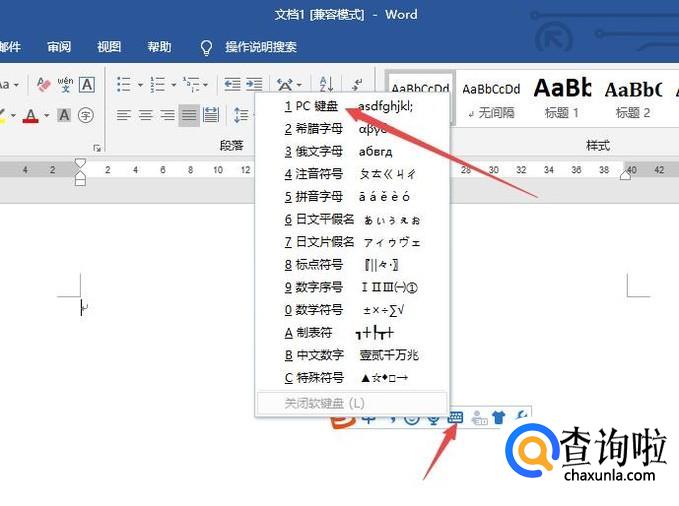This screenshot has width=679, height=506.
Task: Click the enclosed character 字 icon
Action: pos(86,115)
